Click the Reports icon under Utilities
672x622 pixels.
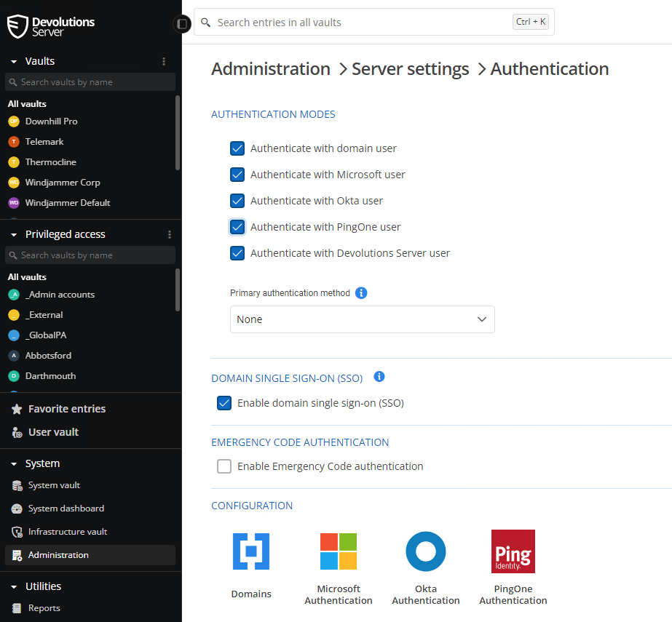(17, 608)
